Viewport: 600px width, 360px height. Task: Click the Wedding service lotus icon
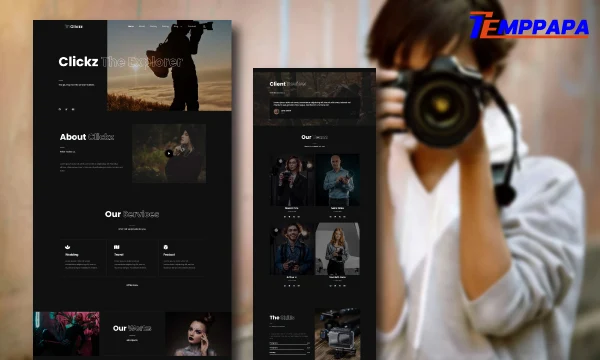[x=67, y=247]
